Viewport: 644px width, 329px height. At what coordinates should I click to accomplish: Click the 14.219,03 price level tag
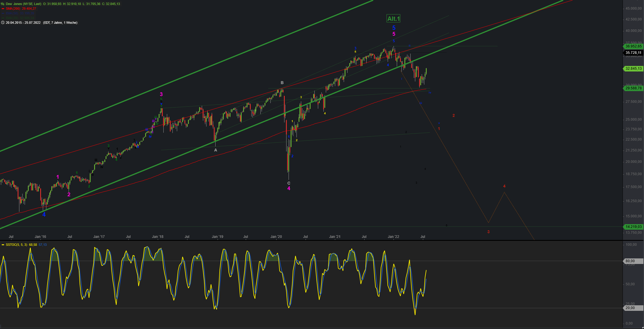click(633, 227)
